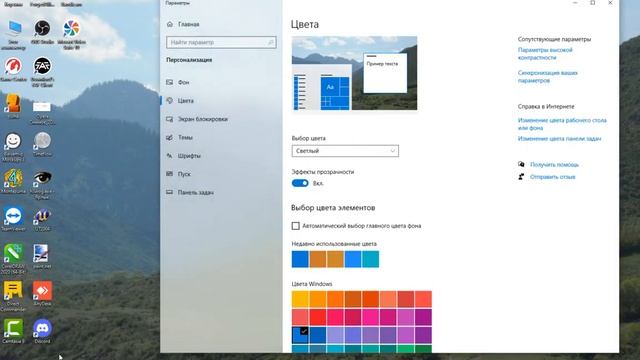This screenshot has width=640, height=360.
Task: Select the checked blue Windows color swatch
Action: pyautogui.click(x=300, y=335)
